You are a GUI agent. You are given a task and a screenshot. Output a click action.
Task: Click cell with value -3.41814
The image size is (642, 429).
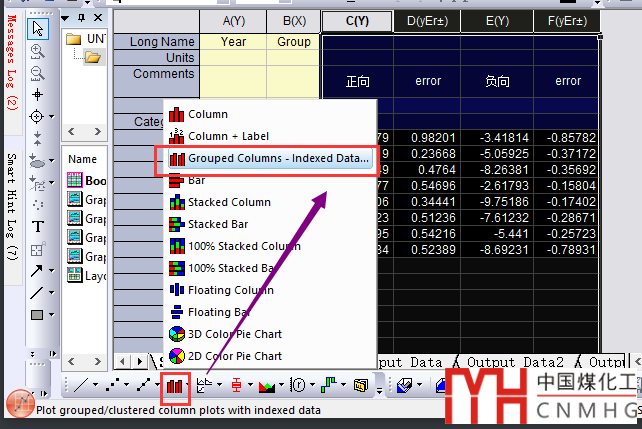point(497,138)
